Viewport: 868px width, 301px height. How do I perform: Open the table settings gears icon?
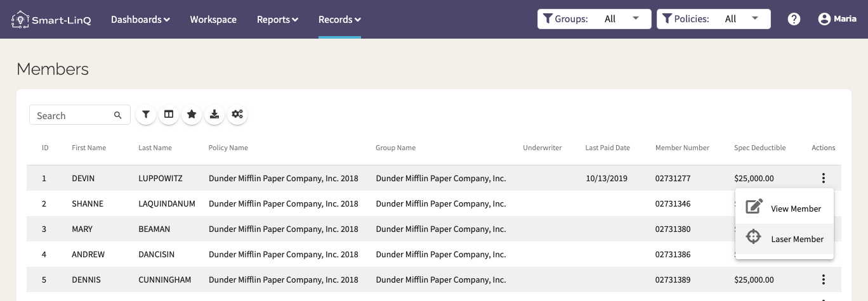pos(237,115)
